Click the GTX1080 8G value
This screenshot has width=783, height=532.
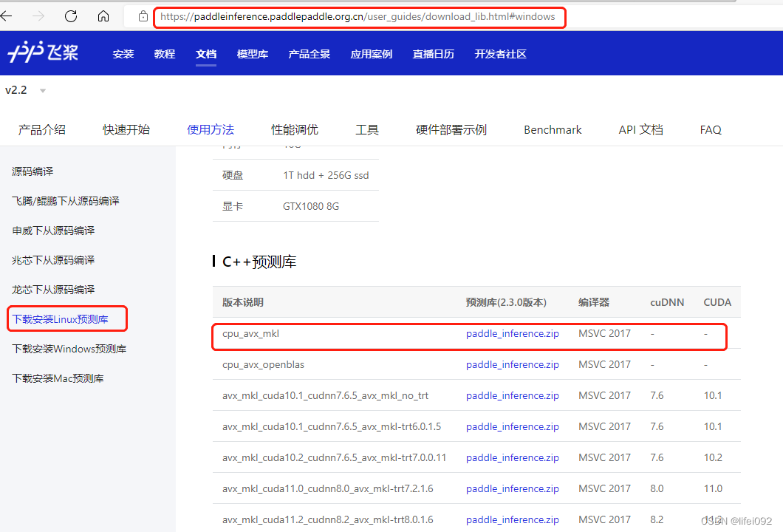click(x=310, y=206)
